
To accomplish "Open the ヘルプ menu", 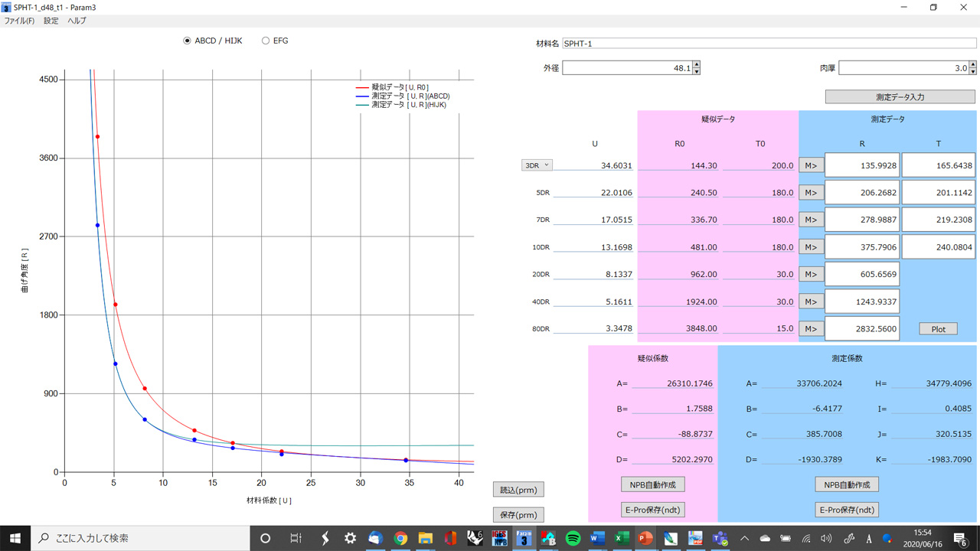I will pos(77,21).
